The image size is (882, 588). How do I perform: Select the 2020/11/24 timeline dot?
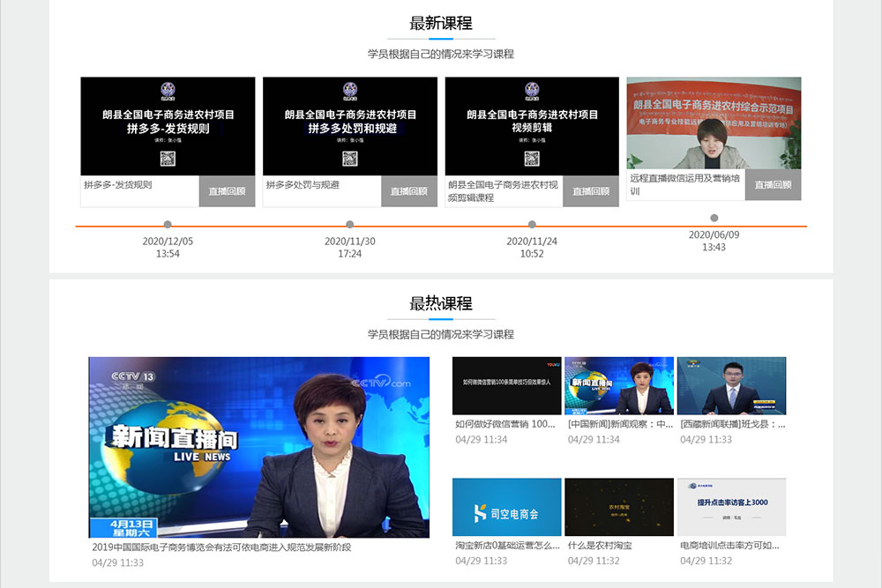pyautogui.click(x=532, y=225)
